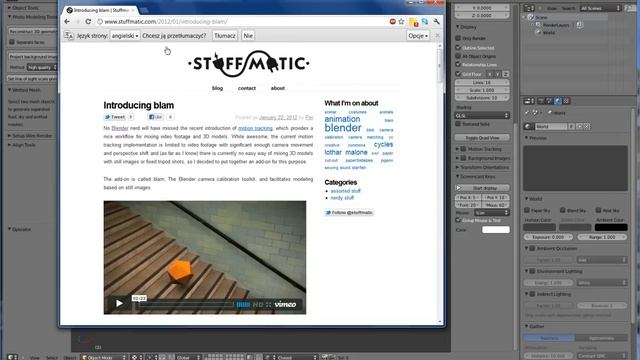Open Chrome wrench settings menu

tap(436, 22)
